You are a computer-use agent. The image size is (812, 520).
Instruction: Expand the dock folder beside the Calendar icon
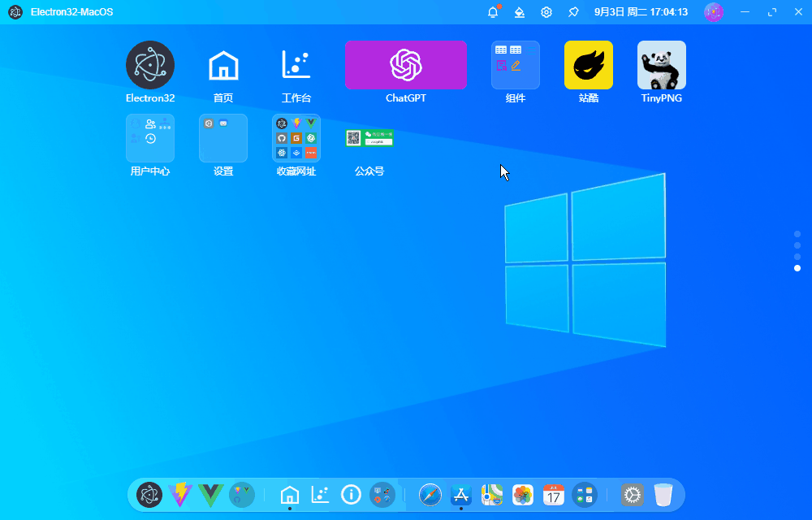coord(585,495)
